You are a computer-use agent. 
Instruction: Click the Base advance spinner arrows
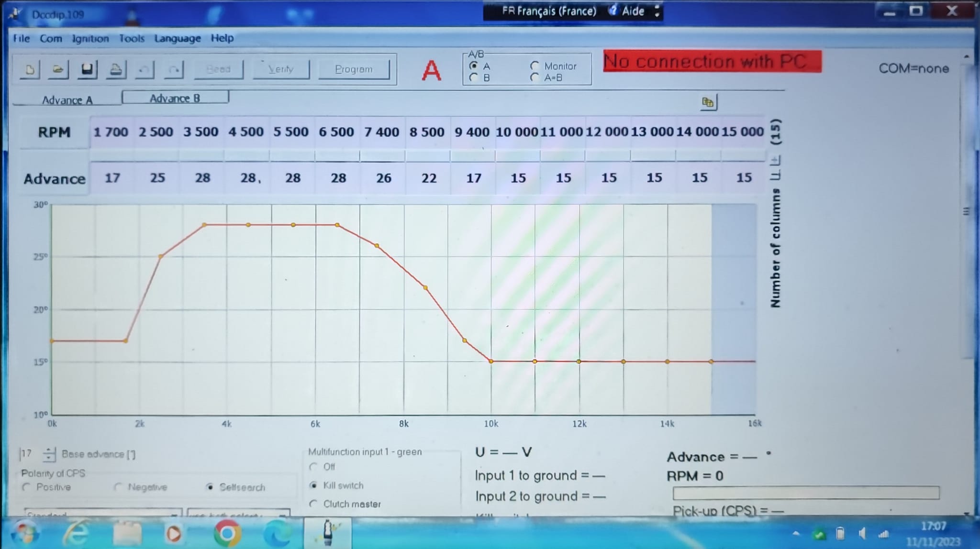[x=49, y=454]
